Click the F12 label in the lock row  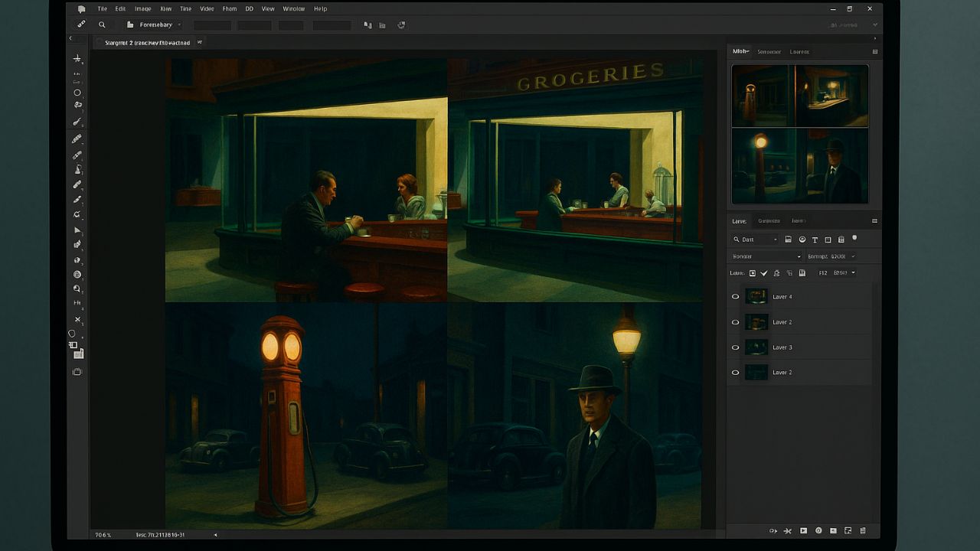click(823, 273)
